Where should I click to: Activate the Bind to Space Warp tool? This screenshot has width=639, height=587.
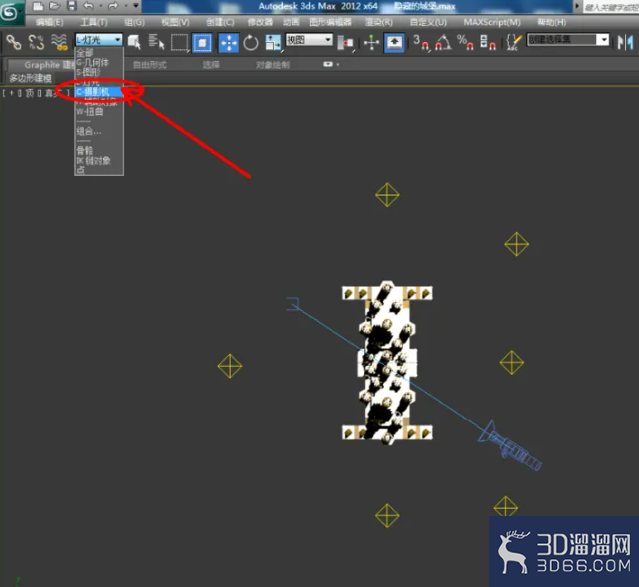pos(59,42)
